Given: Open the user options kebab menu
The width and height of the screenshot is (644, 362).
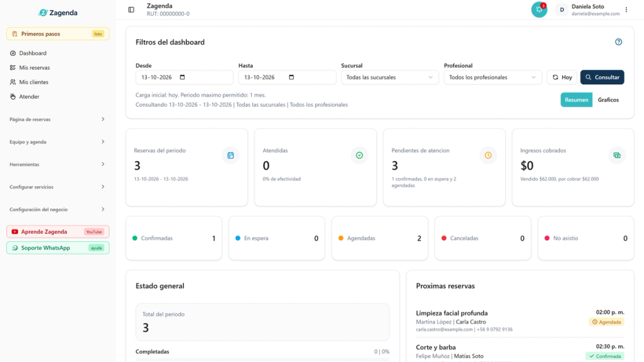Looking at the screenshot, I should tap(626, 9).
